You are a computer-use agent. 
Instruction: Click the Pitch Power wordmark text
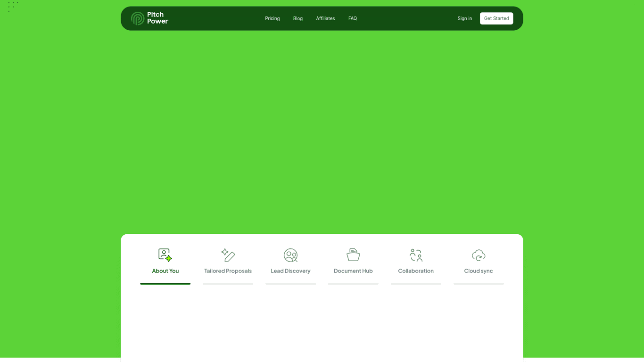157,18
